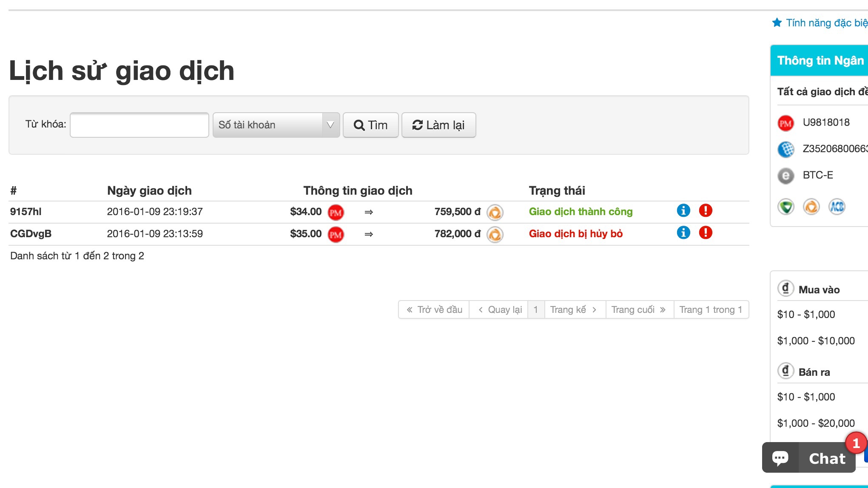The height and width of the screenshot is (488, 868).
Task: Click the dropdown arrow on the search type selector
Action: pyautogui.click(x=330, y=125)
